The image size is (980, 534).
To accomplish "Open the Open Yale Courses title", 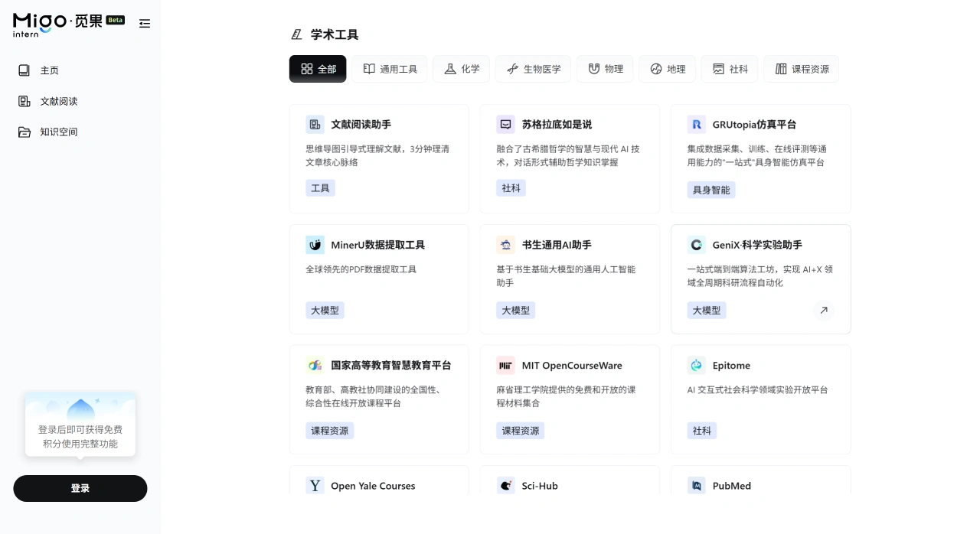I will [373, 486].
